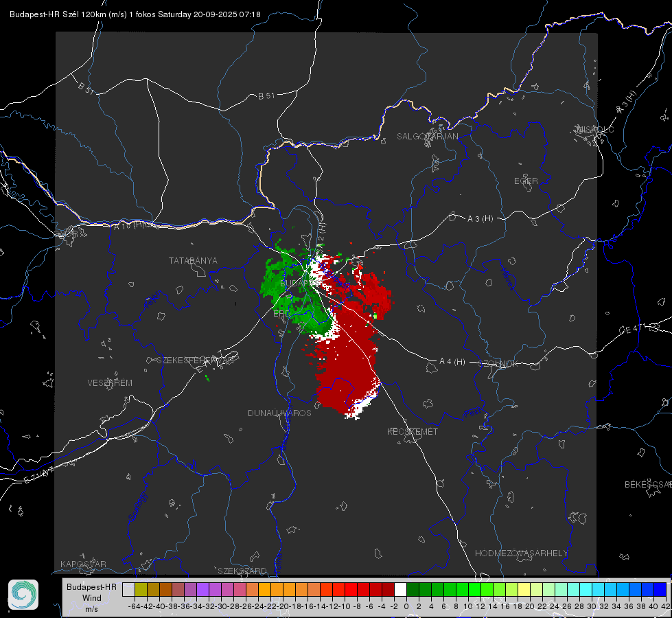Click the SZEKESFEHERVAR city label

(x=197, y=360)
